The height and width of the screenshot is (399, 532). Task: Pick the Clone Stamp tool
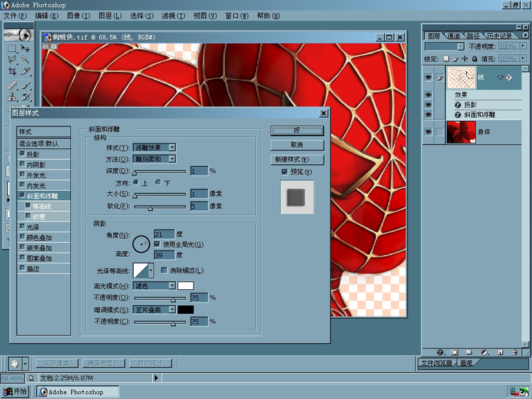point(12,96)
